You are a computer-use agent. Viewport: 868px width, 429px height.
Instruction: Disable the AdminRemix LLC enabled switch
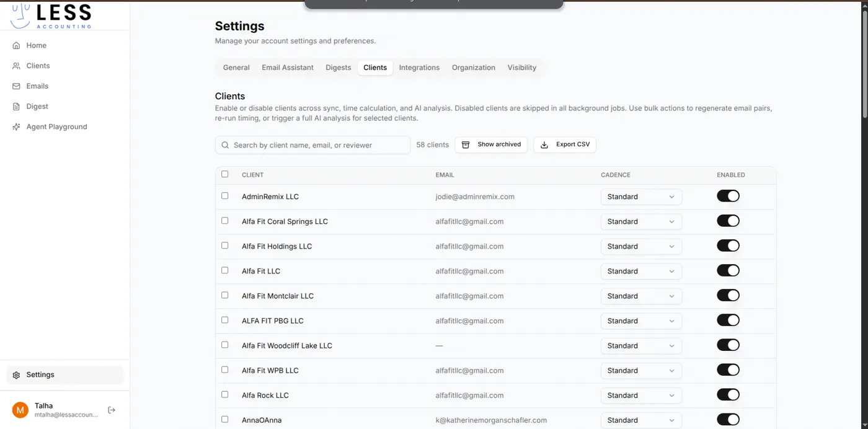(728, 196)
